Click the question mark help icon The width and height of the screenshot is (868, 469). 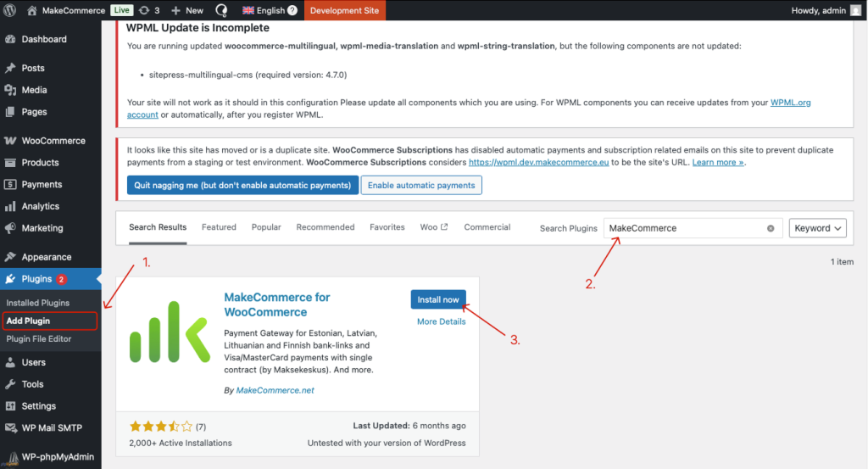292,10
